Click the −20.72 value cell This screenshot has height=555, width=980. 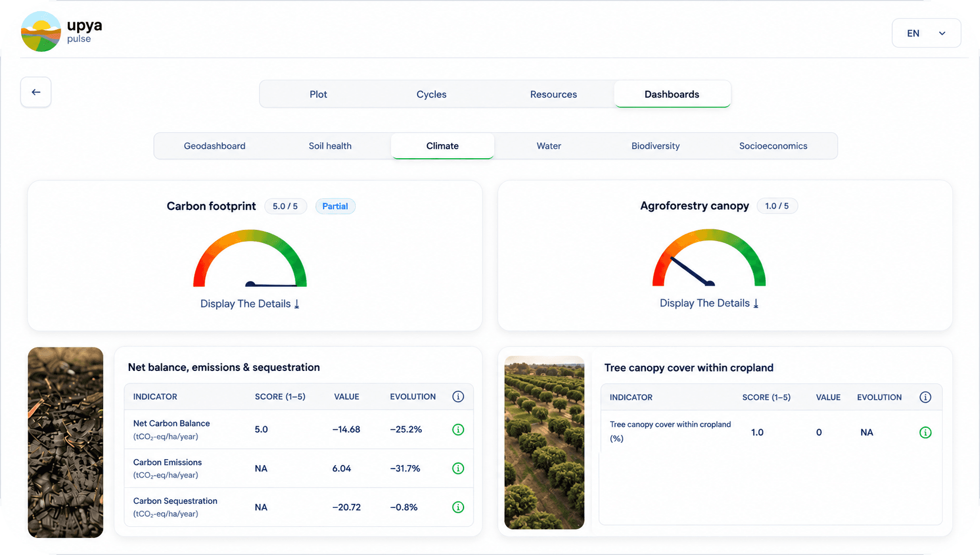pyautogui.click(x=346, y=507)
